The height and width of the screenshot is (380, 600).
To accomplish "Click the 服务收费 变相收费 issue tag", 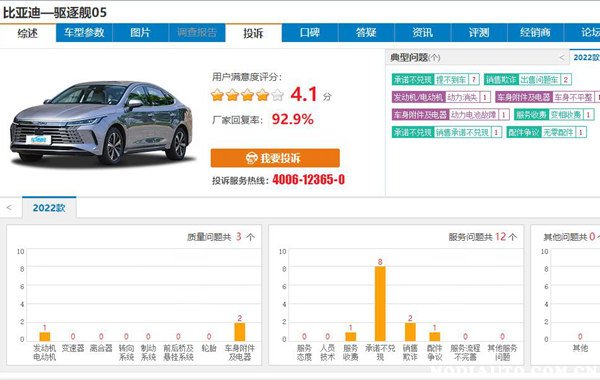I will pos(554,114).
